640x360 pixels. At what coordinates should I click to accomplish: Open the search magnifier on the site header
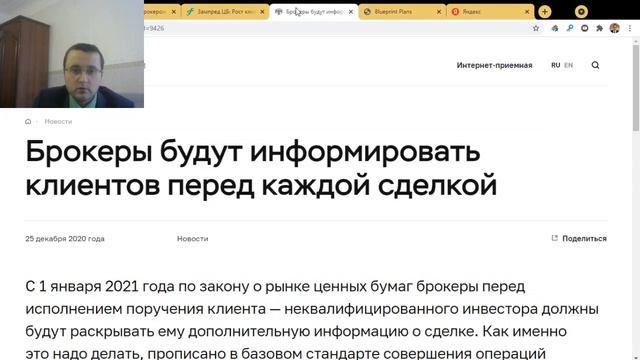tap(596, 65)
